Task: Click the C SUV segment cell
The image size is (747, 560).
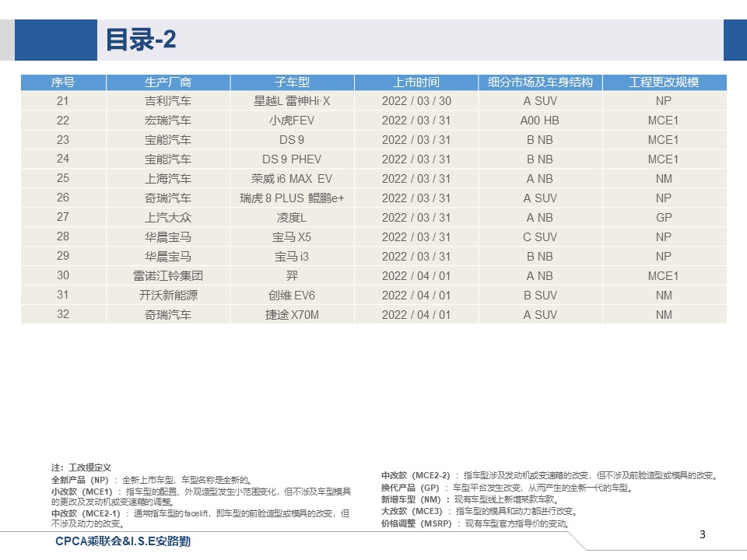Action: click(540, 237)
